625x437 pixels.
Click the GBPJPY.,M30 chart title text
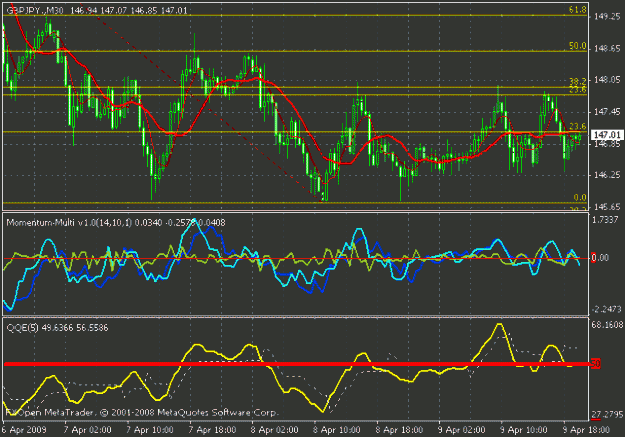35,10
